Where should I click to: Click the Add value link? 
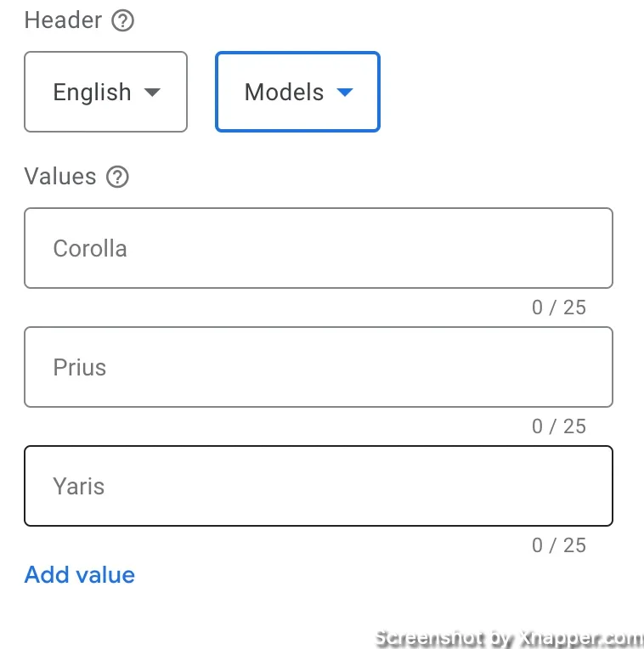80,574
